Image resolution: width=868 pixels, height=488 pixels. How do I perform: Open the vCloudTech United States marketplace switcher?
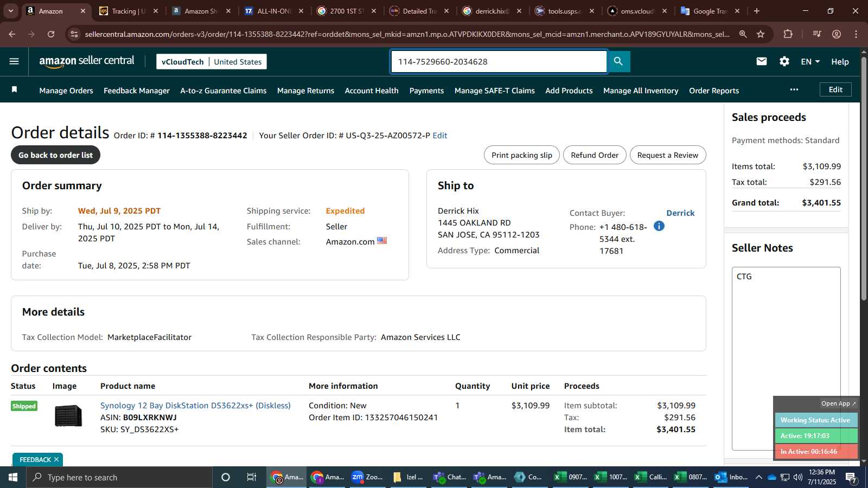point(212,61)
